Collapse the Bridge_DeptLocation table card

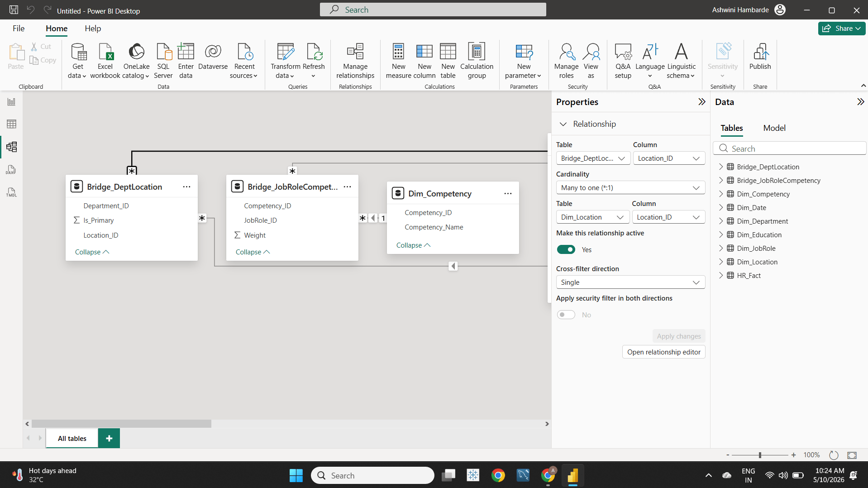pos(92,252)
